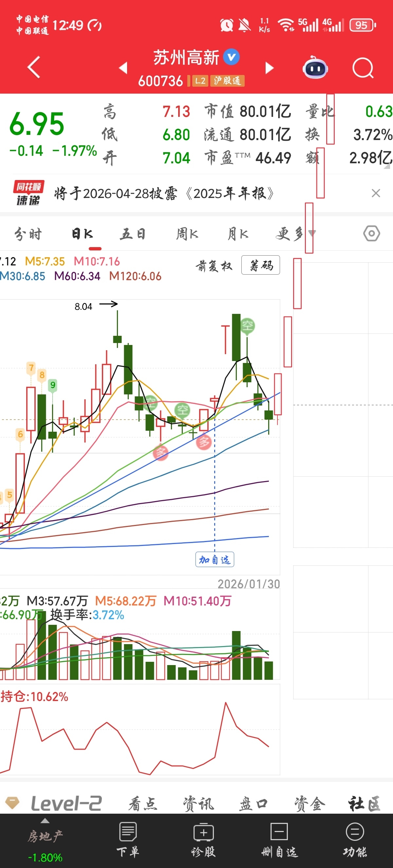
Task: Tap the M5:7.35 moving average label
Action: click(45, 262)
